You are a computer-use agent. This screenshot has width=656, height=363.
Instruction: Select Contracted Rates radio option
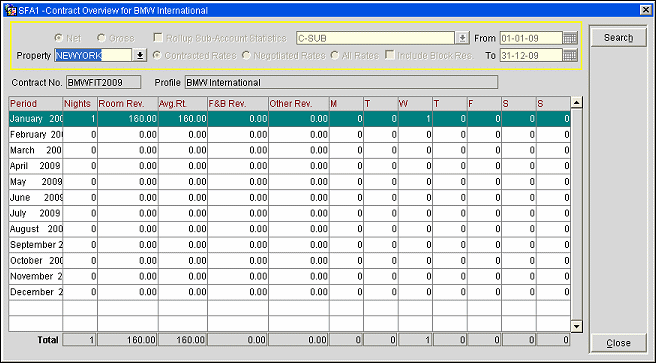(x=157, y=55)
